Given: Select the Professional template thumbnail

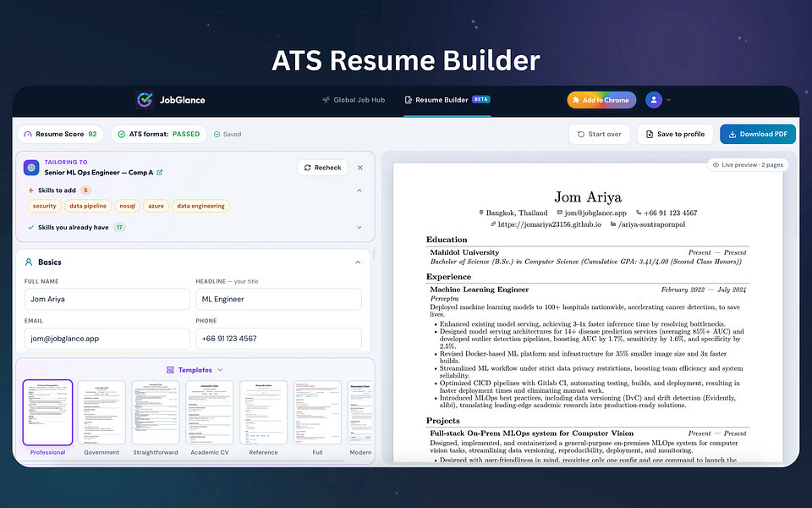Looking at the screenshot, I should pyautogui.click(x=47, y=412).
